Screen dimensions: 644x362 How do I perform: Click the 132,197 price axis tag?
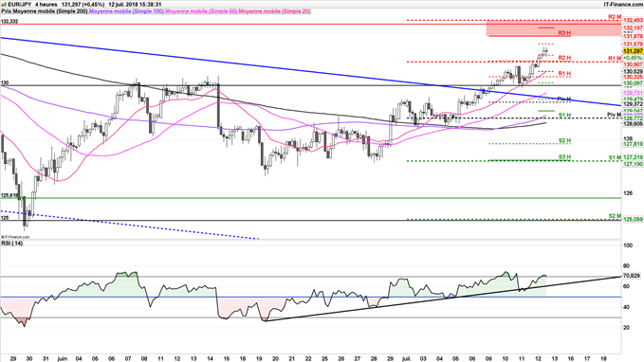pyautogui.click(x=633, y=28)
